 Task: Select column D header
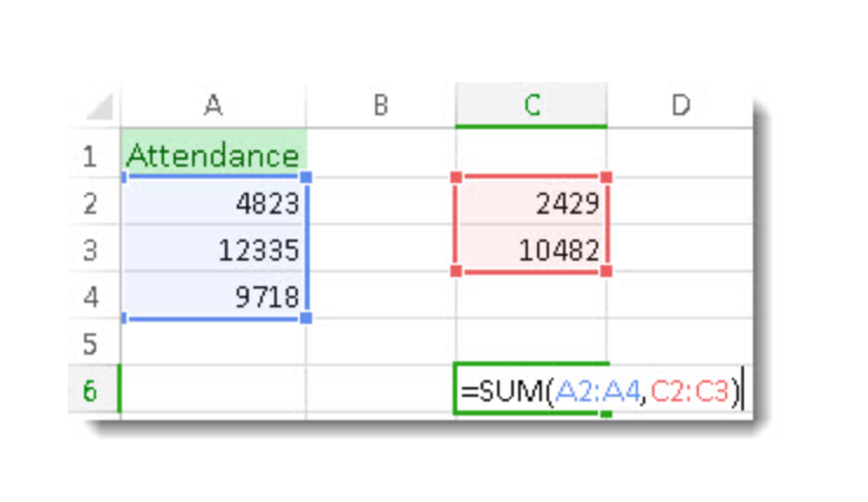click(x=680, y=105)
